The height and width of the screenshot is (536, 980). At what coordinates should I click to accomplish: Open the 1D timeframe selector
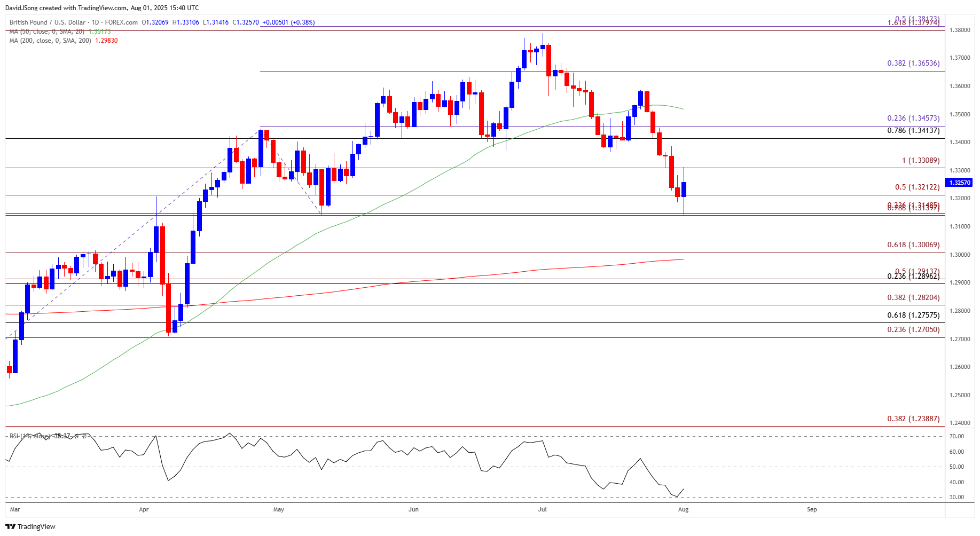[x=95, y=22]
